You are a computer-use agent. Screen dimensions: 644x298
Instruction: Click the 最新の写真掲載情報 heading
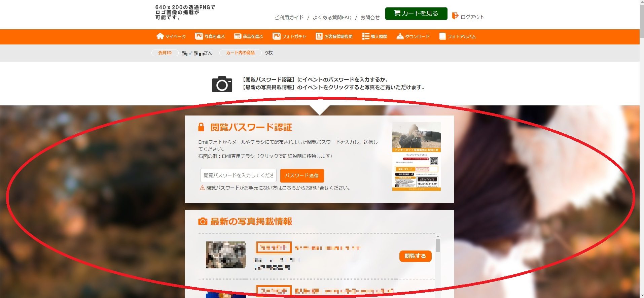(x=251, y=222)
